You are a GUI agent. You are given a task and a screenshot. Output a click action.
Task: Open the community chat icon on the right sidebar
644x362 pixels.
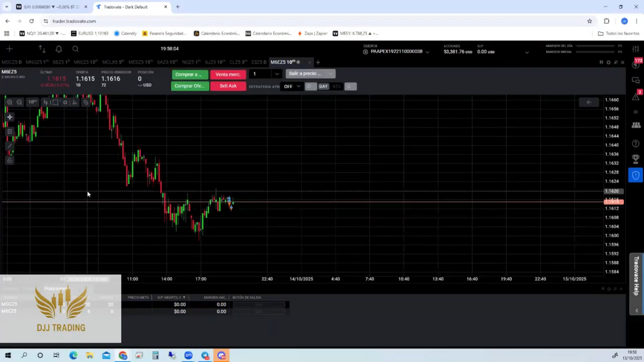(x=636, y=80)
